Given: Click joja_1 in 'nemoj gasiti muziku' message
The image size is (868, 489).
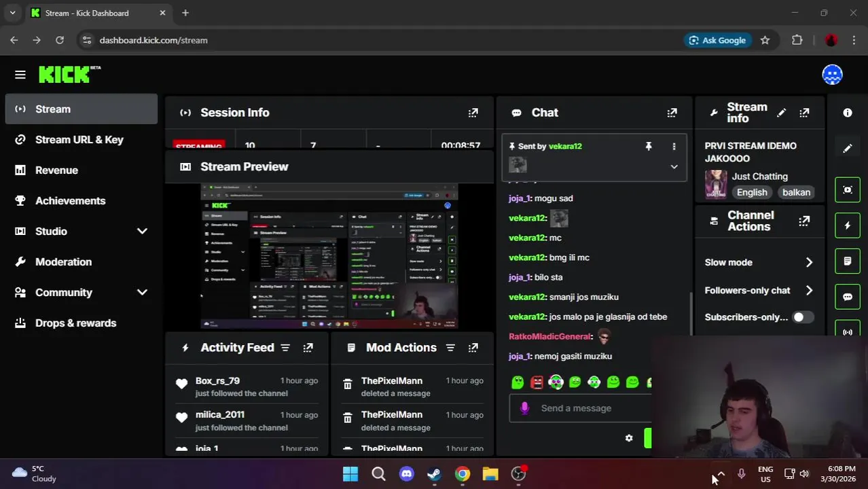Looking at the screenshot, I should pyautogui.click(x=519, y=356).
